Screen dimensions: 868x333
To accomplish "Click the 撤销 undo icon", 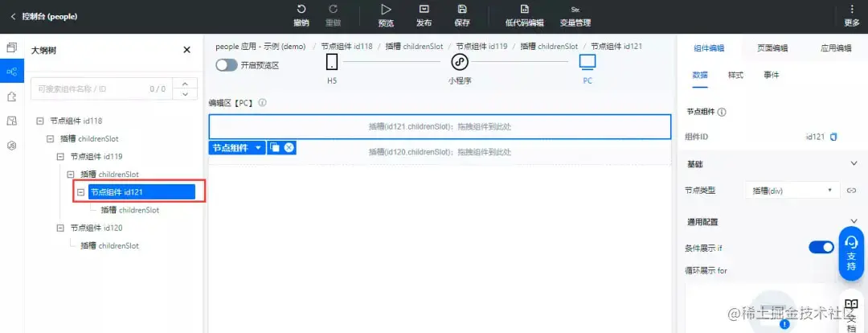I will click(301, 10).
